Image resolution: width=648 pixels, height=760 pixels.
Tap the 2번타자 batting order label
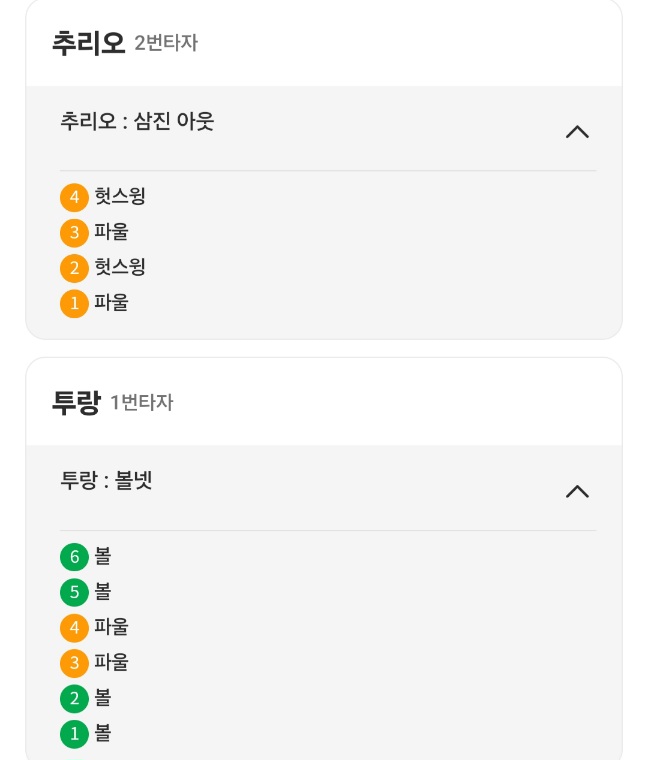click(x=166, y=44)
